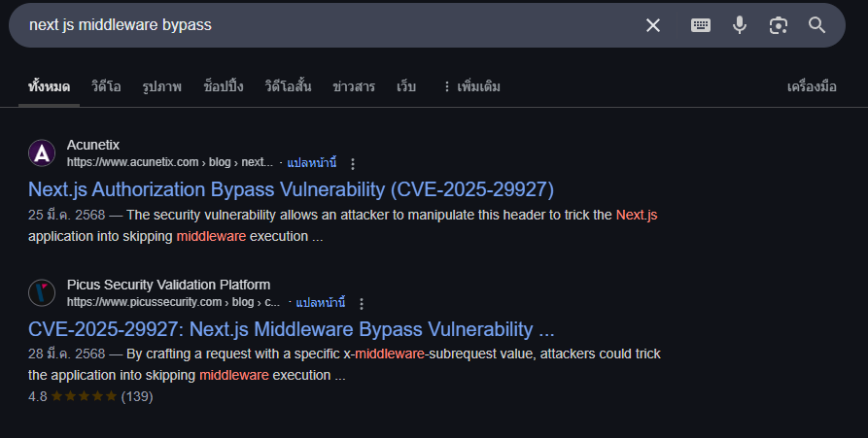Open the เครื่องมือ tools button
868x438 pixels.
812,86
